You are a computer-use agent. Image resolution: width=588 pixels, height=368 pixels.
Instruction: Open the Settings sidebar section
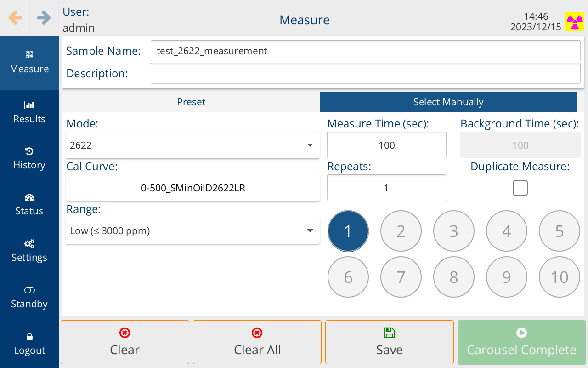coord(29,251)
